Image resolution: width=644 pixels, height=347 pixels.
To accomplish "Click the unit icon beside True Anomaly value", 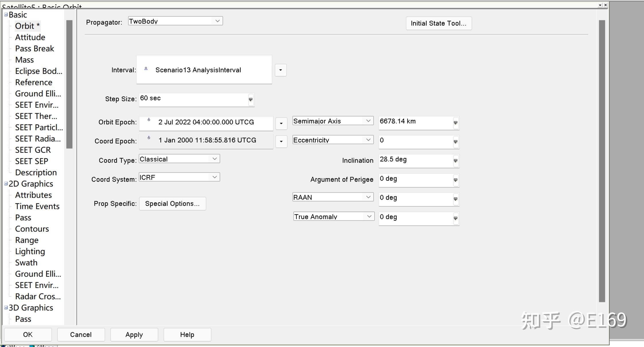I will click(x=455, y=218).
